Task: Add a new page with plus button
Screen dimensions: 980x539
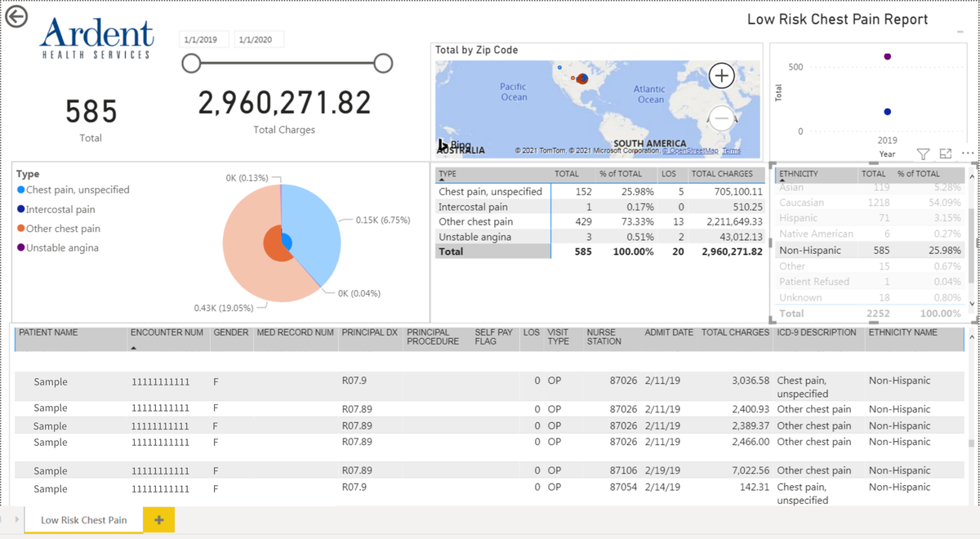Action: point(158,519)
